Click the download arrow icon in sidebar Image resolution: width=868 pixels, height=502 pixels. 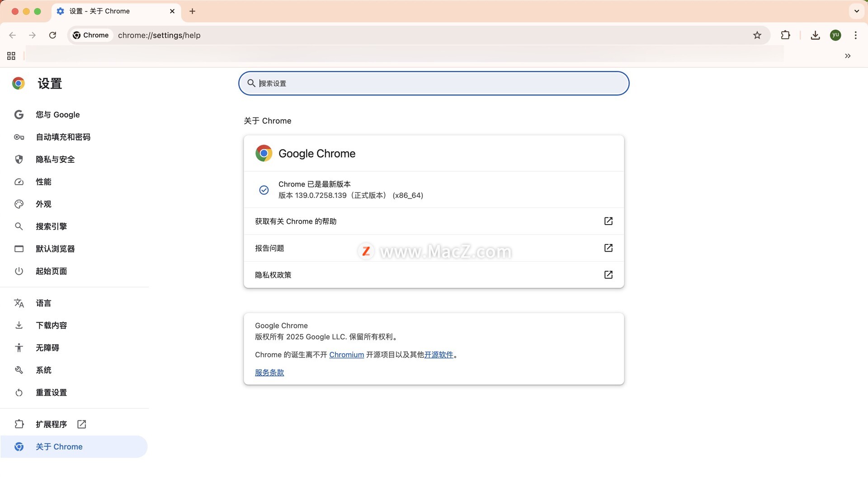(19, 325)
